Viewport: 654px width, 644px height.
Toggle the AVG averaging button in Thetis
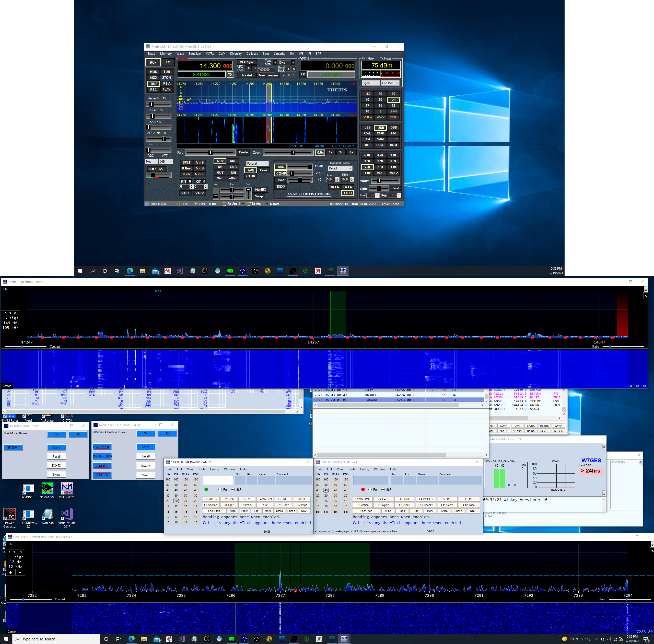(x=251, y=170)
